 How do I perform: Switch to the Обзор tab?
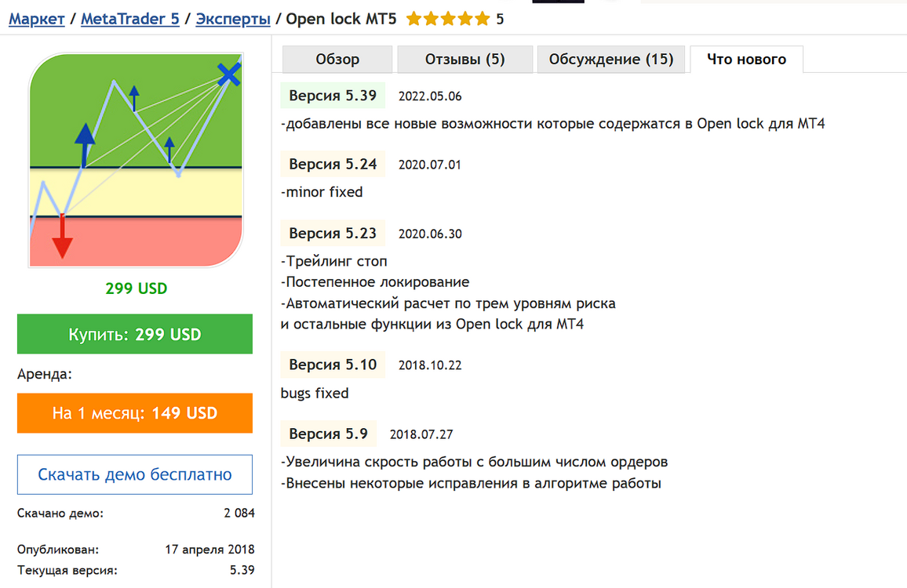click(x=337, y=60)
